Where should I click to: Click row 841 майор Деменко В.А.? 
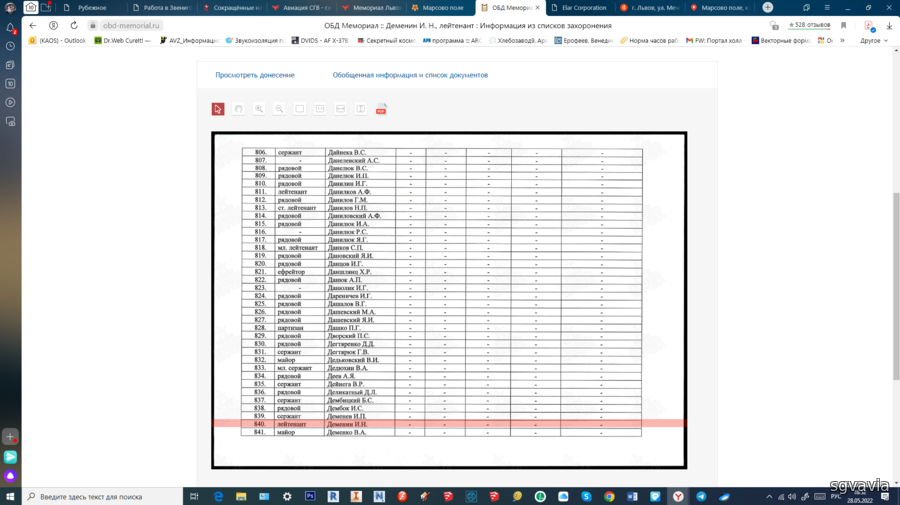441,432
